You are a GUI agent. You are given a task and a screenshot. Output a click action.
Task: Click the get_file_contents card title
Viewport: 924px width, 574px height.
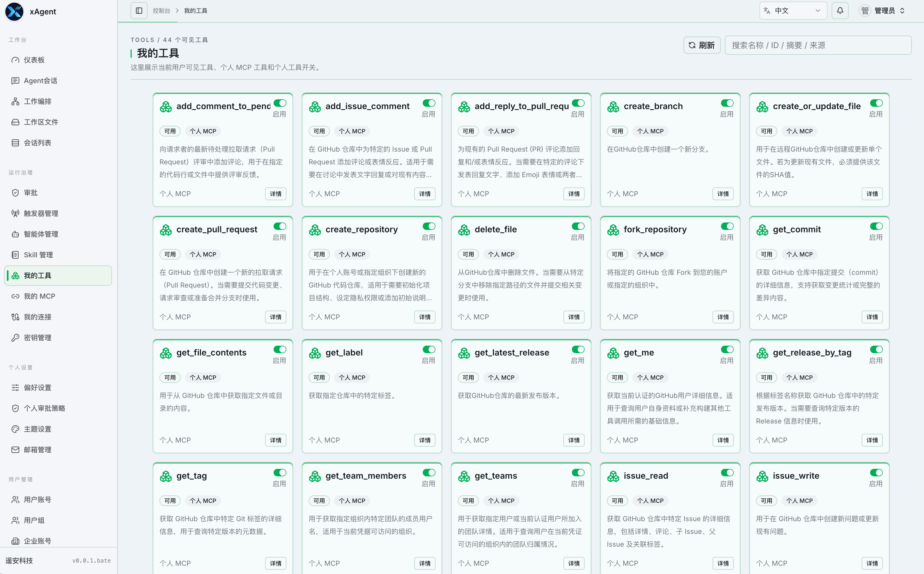point(211,353)
